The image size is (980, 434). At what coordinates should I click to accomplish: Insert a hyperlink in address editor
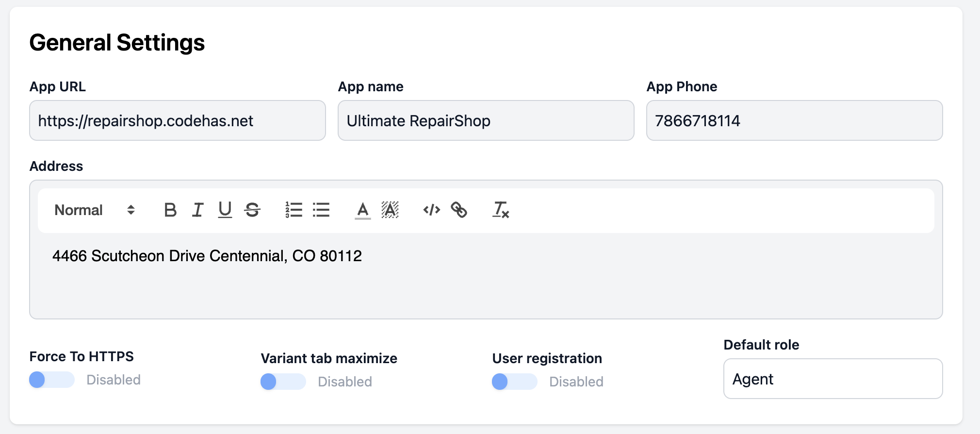pos(459,210)
